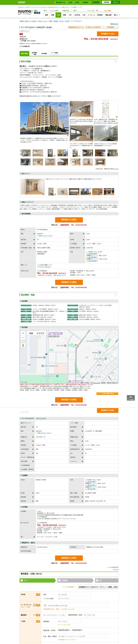Open the 周辺環境 link under 住所
This screenshot has height=644, width=138.
(x=41, y=254)
